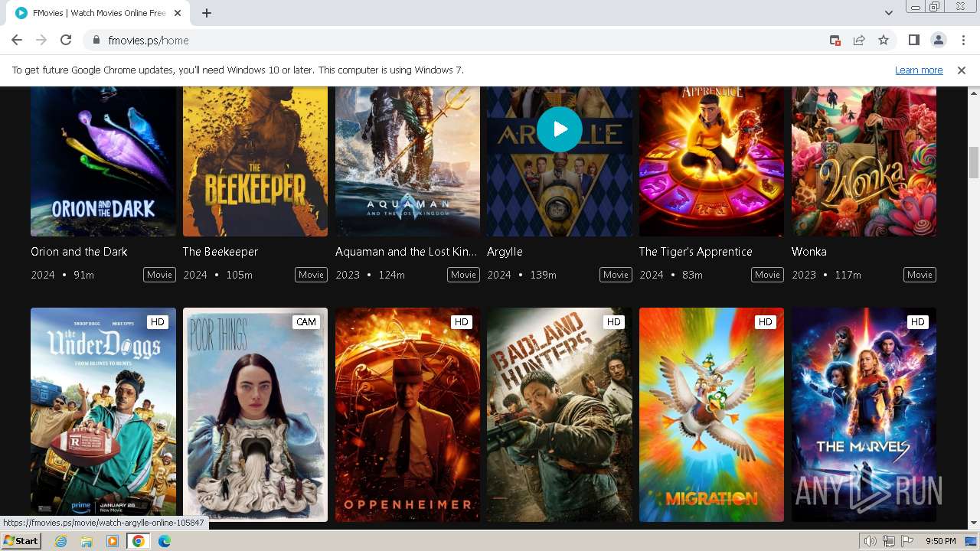Screen dimensions: 980x551
Task: Click the Movie tag under Wonka
Action: (x=920, y=275)
